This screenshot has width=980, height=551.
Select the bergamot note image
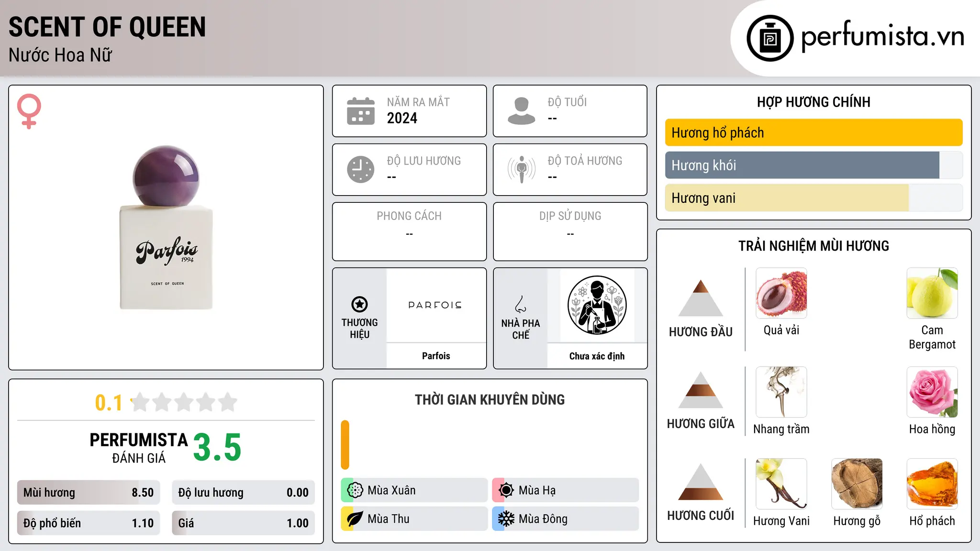click(932, 293)
